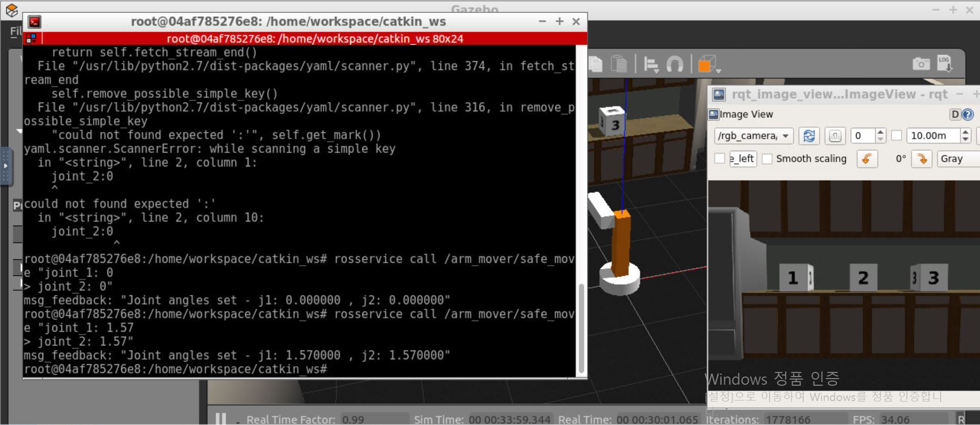The image size is (980, 425).
Task: Click the 'yaml.scanner.ScannerError' error line
Action: click(210, 149)
